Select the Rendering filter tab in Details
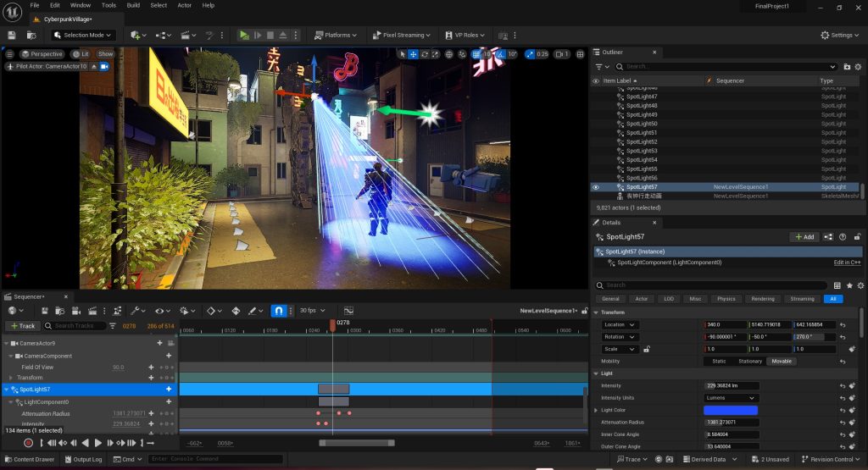This screenshot has width=868, height=470. coord(763,299)
